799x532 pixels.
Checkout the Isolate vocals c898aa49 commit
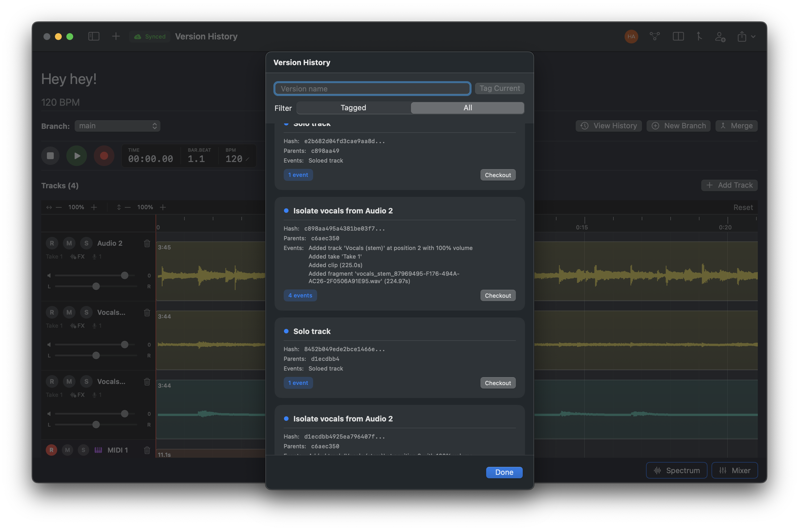[498, 295]
